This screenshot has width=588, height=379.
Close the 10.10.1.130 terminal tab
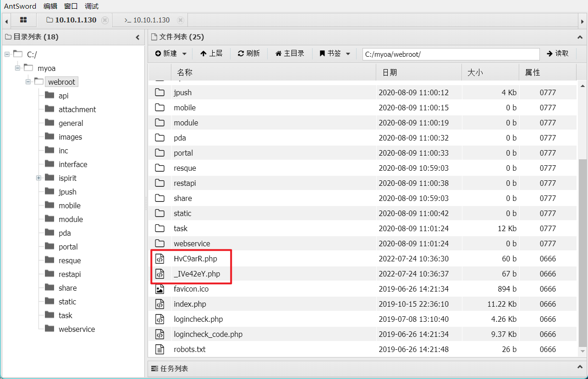click(x=181, y=20)
